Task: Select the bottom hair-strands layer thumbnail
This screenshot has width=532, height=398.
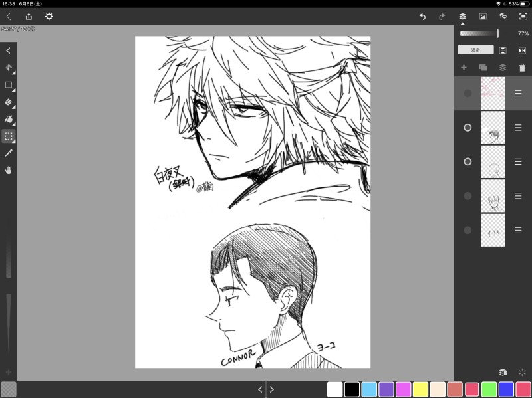Action: (x=493, y=230)
